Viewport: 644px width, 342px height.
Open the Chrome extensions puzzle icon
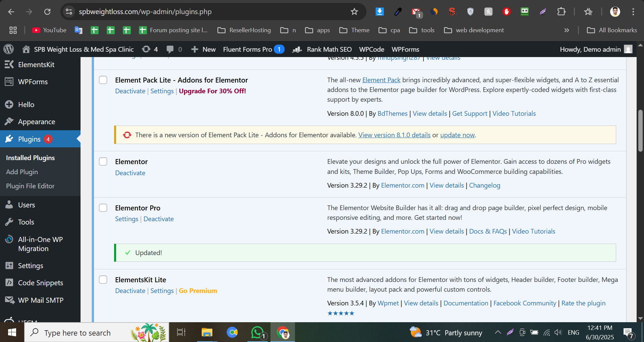[x=561, y=12]
